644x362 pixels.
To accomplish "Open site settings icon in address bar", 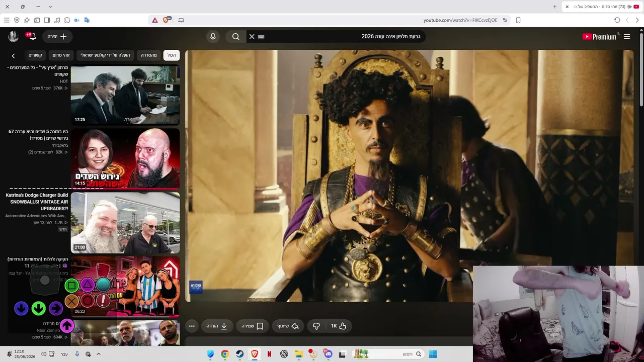I will coord(505,20).
